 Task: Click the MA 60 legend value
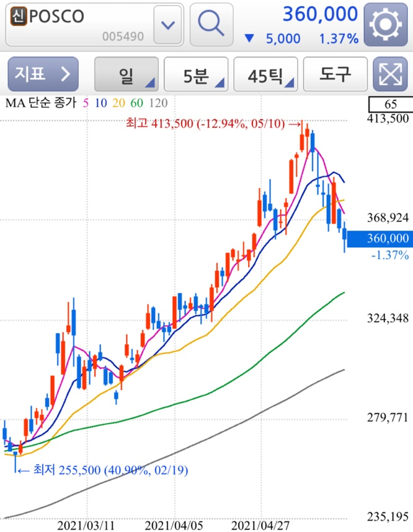tap(137, 103)
